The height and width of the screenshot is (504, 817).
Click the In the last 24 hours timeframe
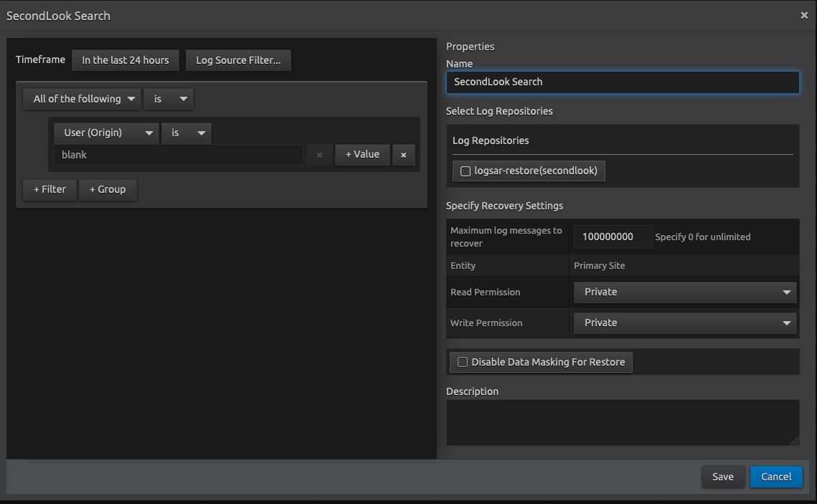click(x=125, y=60)
